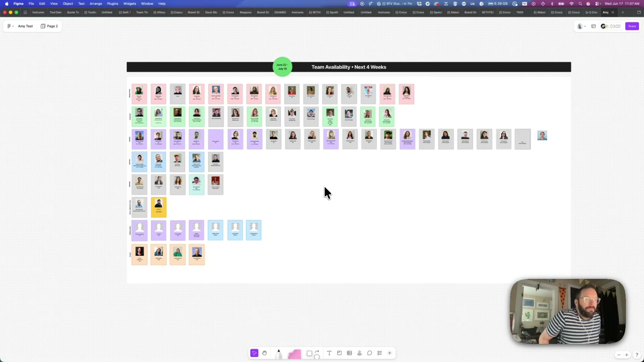Click the purple Share button
The width and height of the screenshot is (644, 362).
click(x=632, y=26)
